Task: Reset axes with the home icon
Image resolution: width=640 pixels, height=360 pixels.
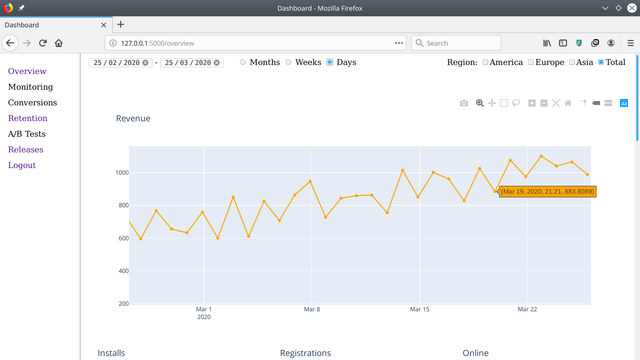Action: coord(568,103)
